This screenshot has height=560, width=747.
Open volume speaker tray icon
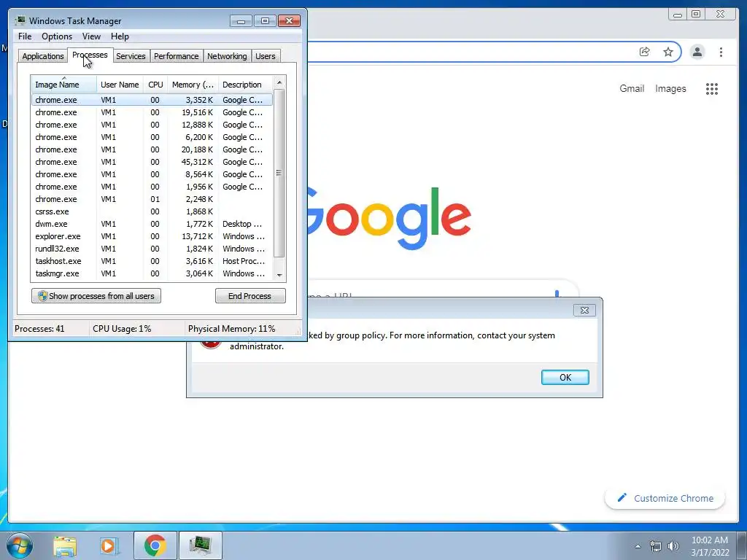(673, 546)
